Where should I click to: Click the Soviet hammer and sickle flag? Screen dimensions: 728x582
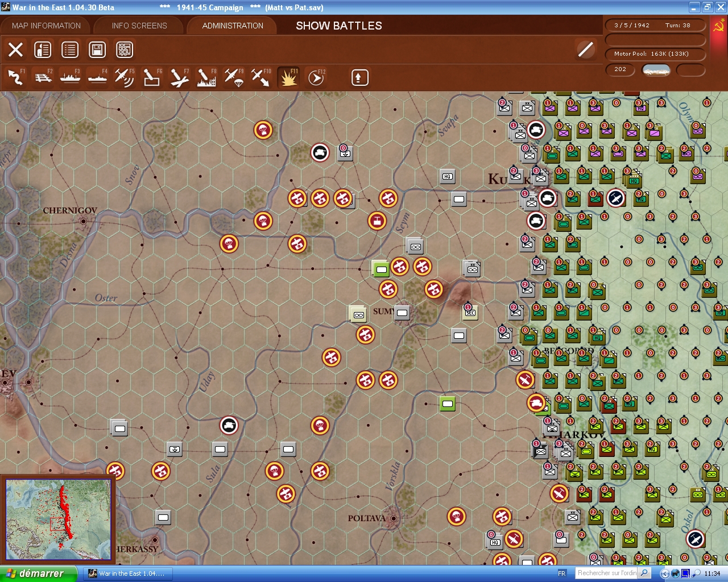tap(718, 26)
